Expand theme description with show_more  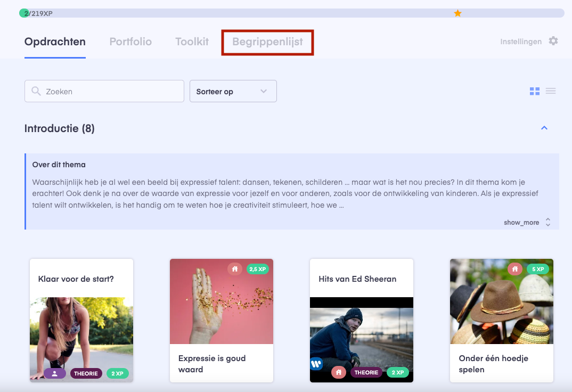pyautogui.click(x=527, y=222)
